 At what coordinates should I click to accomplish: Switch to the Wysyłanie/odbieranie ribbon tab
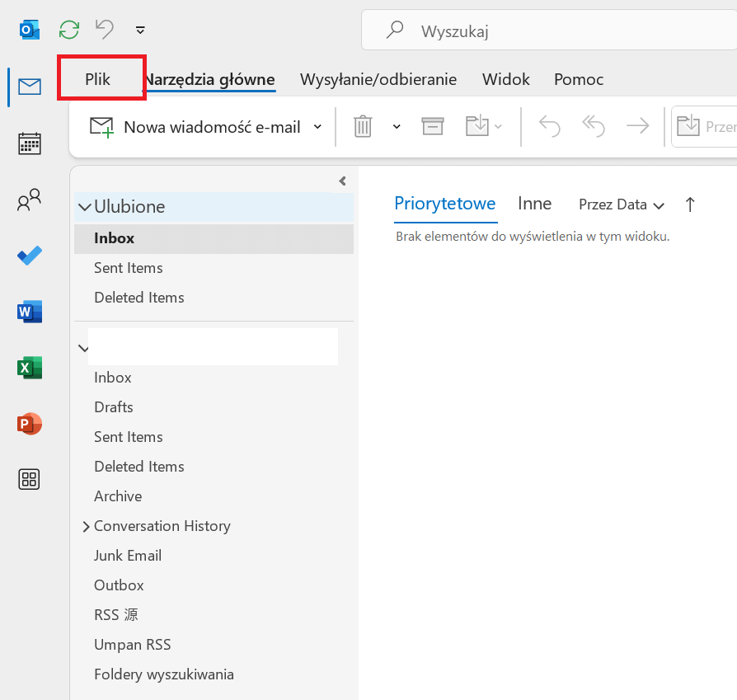pyautogui.click(x=378, y=79)
